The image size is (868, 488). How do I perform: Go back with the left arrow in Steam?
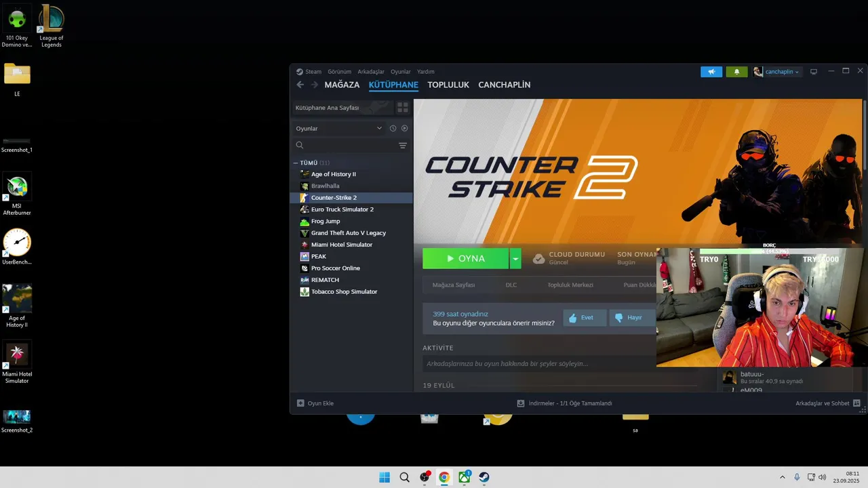[300, 85]
